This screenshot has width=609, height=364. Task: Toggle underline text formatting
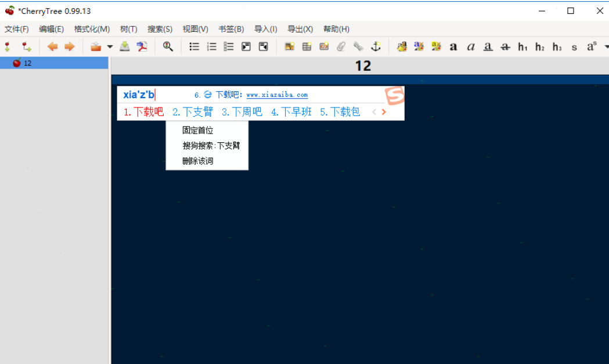[488, 47]
